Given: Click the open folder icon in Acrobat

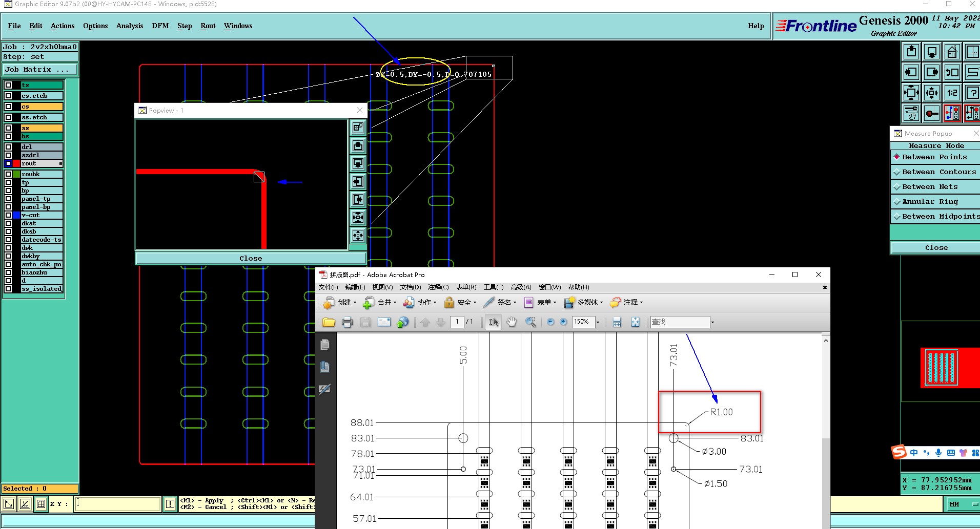Looking at the screenshot, I should [x=329, y=322].
